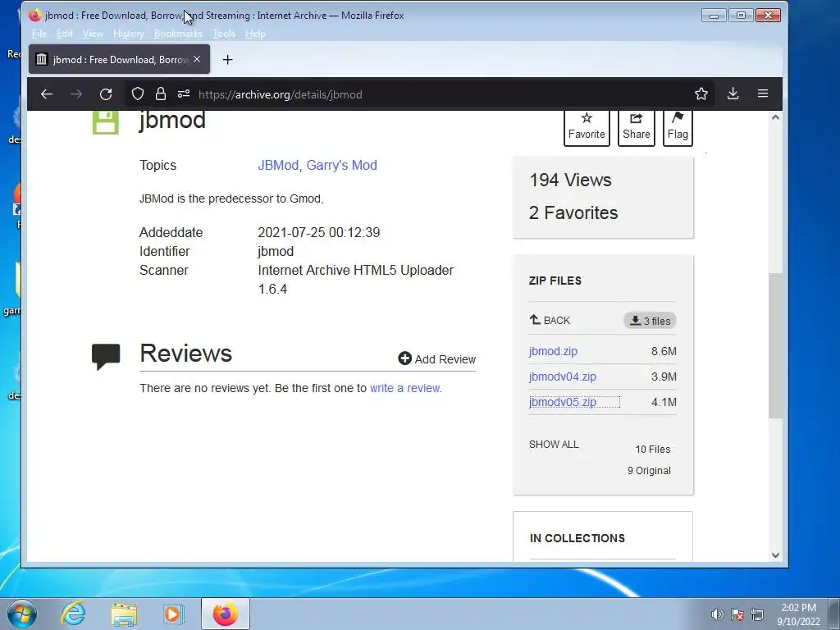Image resolution: width=840 pixels, height=630 pixels.
Task: Open the Tools menu
Action: click(x=224, y=34)
